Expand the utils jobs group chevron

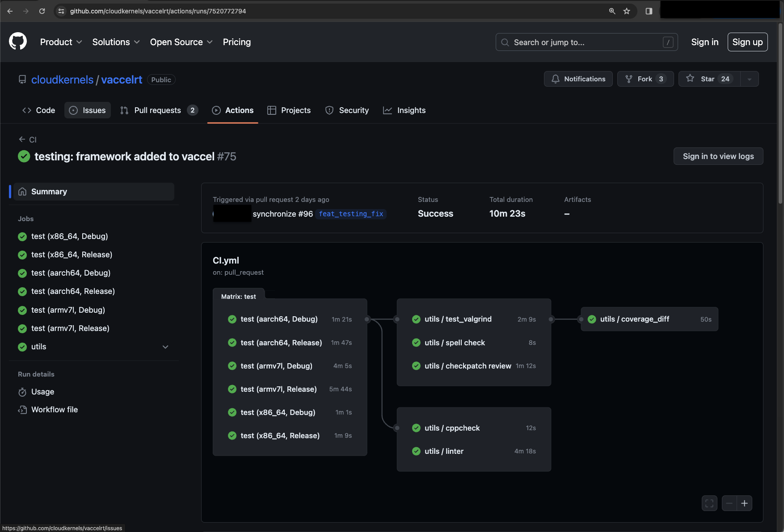click(x=165, y=347)
